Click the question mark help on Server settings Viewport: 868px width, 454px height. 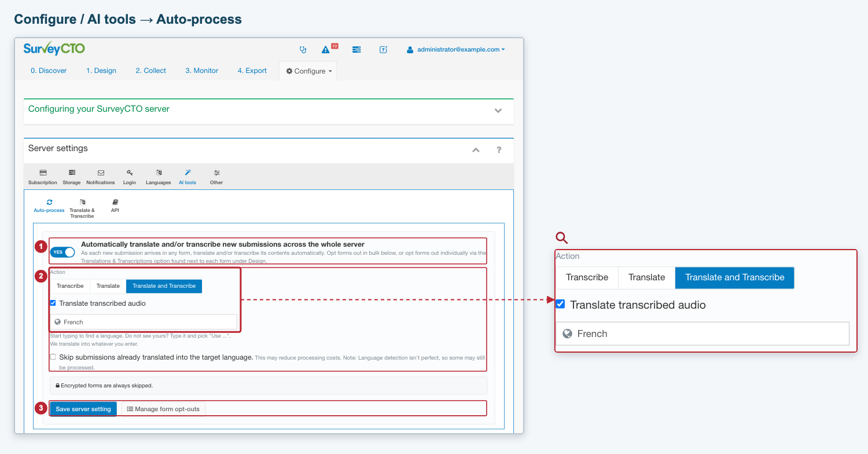click(499, 149)
